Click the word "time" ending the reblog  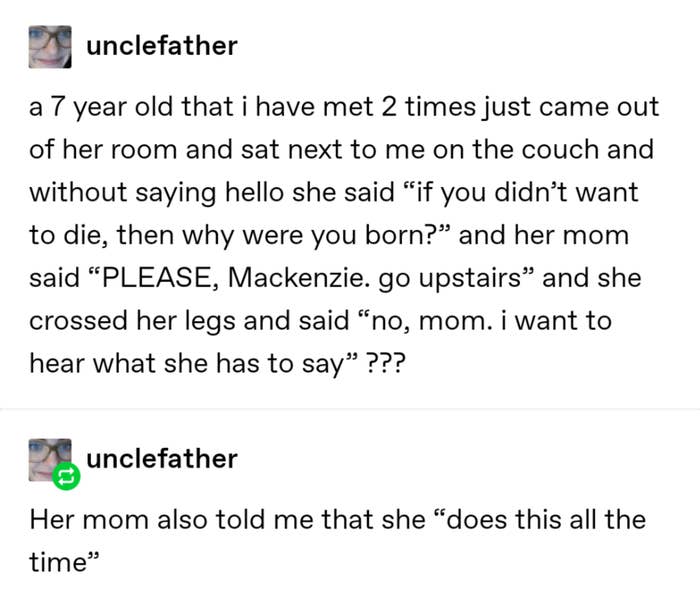coord(58,562)
